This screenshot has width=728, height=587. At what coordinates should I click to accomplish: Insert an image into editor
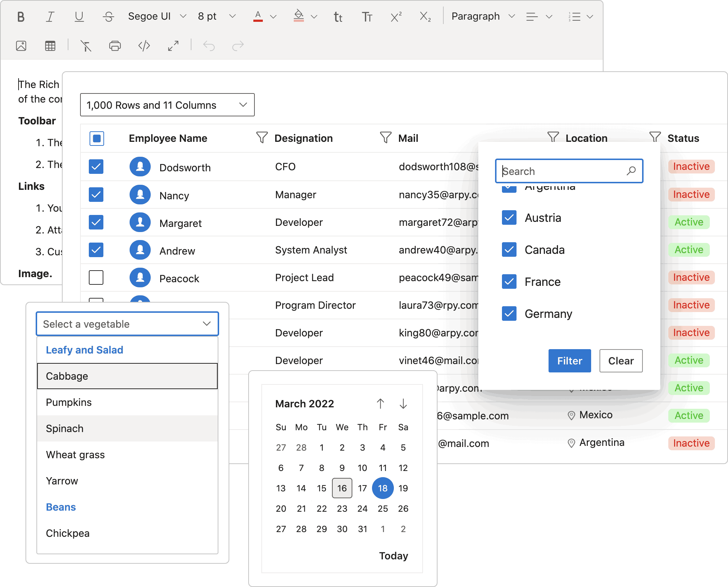pyautogui.click(x=21, y=46)
